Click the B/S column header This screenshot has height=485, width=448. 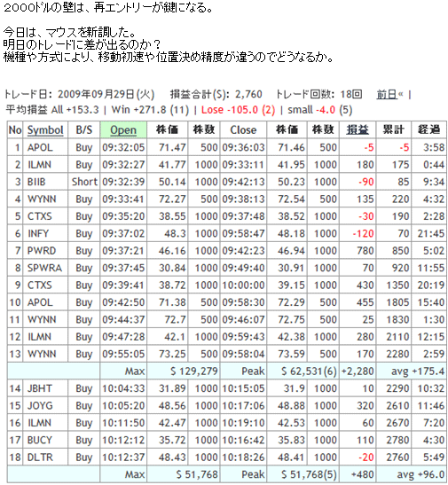coord(84,130)
